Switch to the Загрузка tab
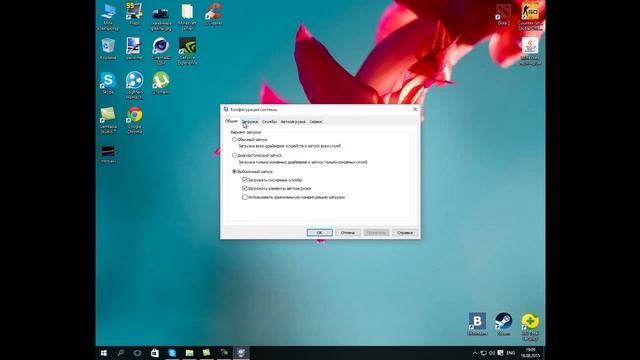 point(249,122)
